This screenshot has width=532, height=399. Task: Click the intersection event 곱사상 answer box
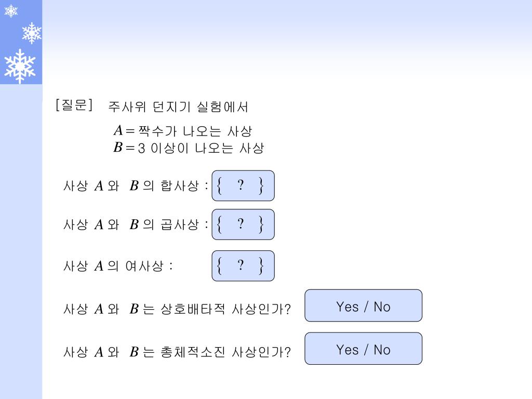pyautogui.click(x=243, y=224)
